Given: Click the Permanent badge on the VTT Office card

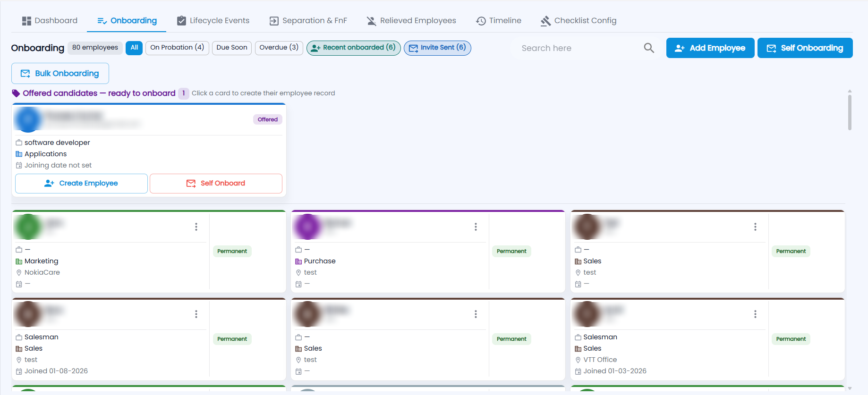Looking at the screenshot, I should (791, 339).
